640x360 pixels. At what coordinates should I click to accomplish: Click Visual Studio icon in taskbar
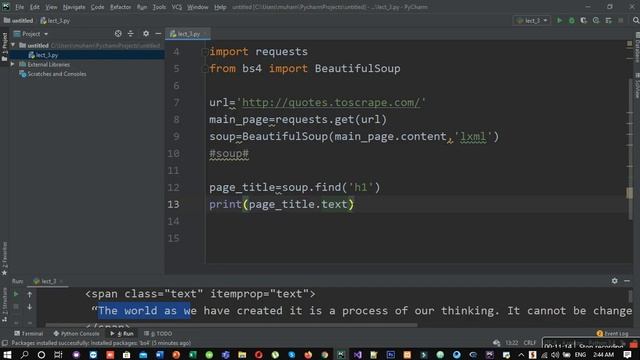click(x=358, y=354)
